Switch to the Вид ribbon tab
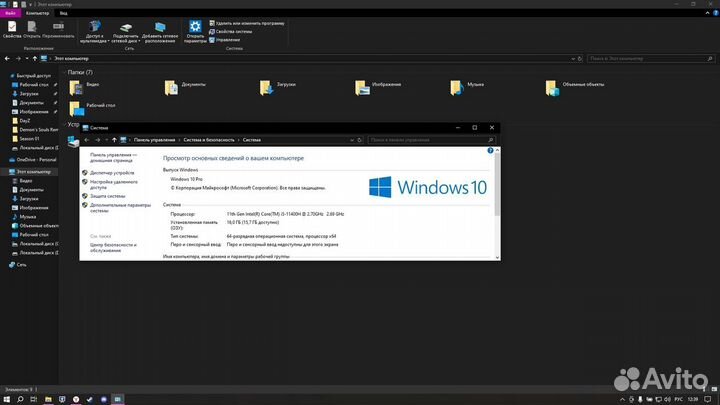The height and width of the screenshot is (405, 720). (x=63, y=14)
